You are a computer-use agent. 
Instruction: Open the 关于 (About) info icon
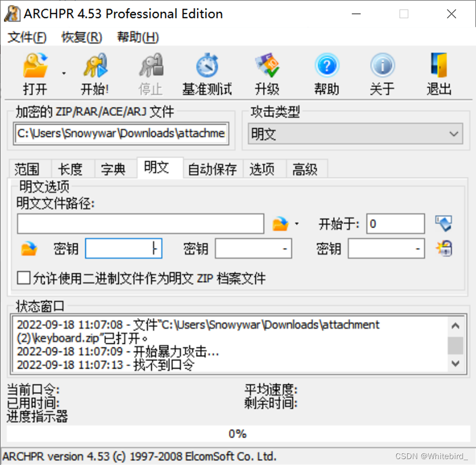[382, 65]
